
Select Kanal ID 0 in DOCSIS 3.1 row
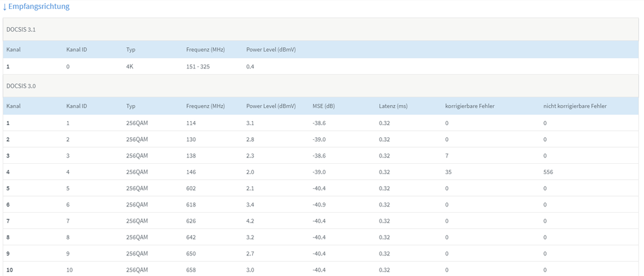click(68, 66)
